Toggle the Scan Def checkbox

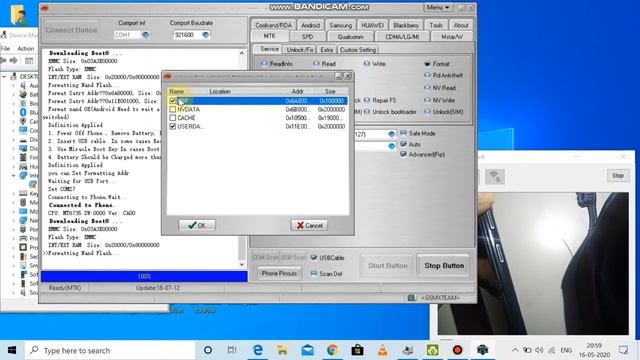313,273
